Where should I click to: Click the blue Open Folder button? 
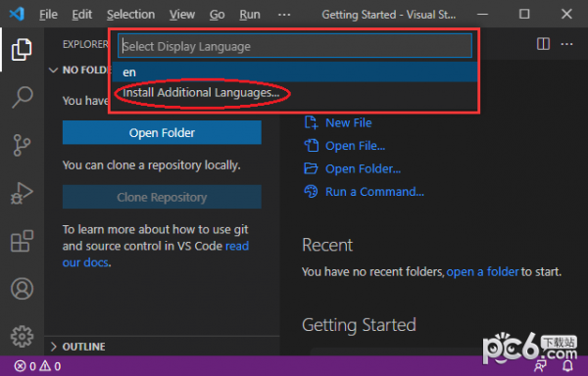coord(162,132)
